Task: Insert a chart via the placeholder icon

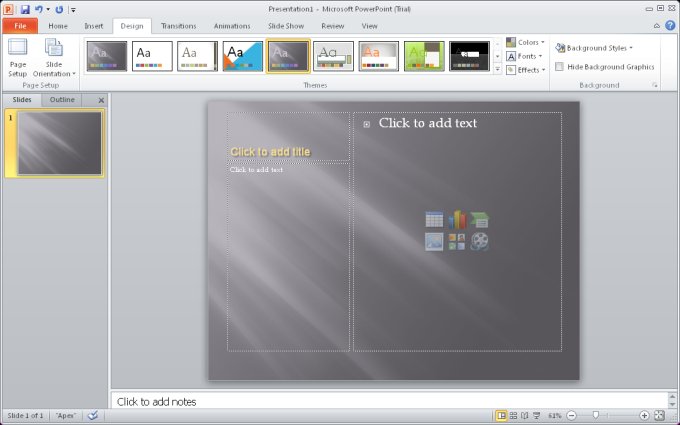Action: (x=457, y=220)
